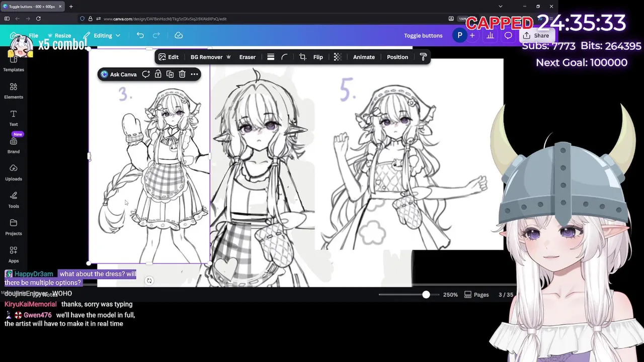This screenshot has height=362, width=644.
Task: Click Edit in the image toolbar
Action: tap(169, 57)
